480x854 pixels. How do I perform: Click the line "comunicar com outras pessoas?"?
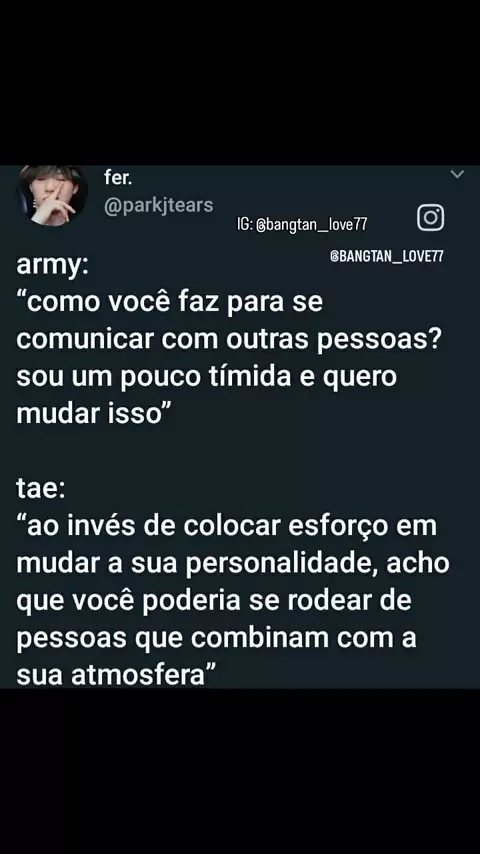point(229,339)
